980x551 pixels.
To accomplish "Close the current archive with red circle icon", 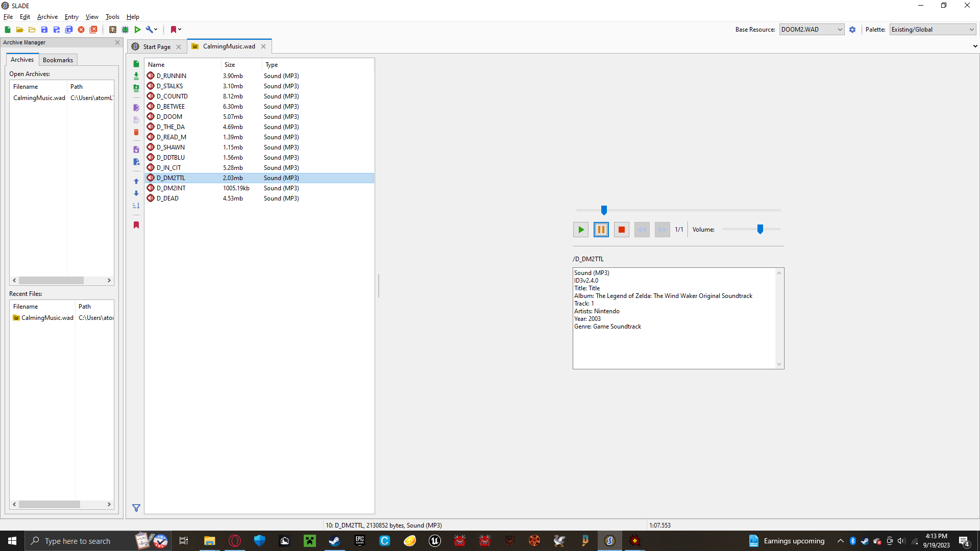I will [81, 30].
